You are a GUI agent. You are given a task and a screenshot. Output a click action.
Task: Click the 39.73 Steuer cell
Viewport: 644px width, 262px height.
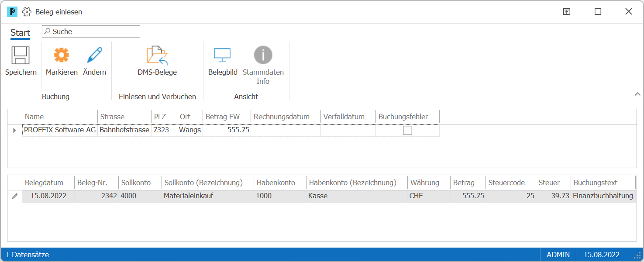554,196
